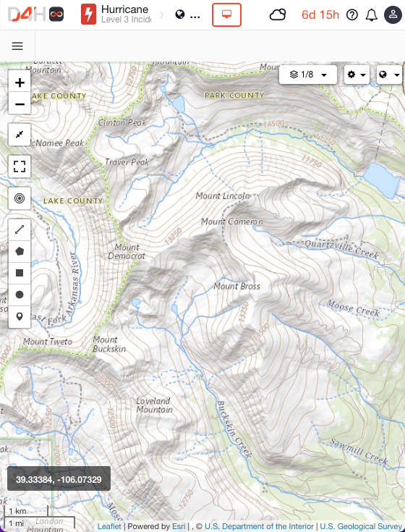Open the Hurricane Level 3 incident title
The height and width of the screenshot is (532, 405).
point(126,14)
